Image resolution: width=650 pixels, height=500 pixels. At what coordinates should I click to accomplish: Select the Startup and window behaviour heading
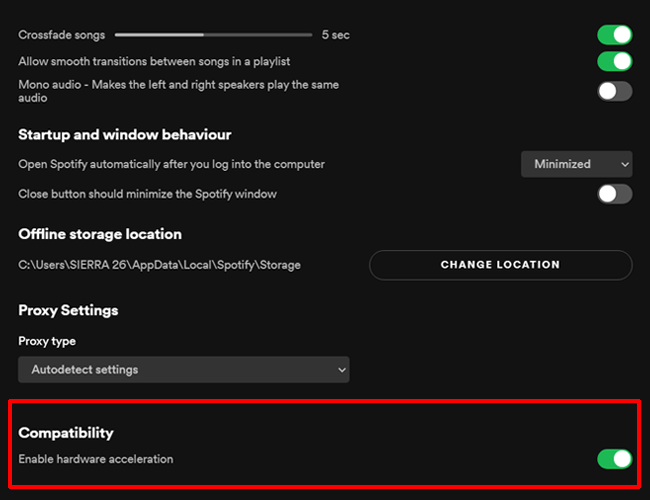coord(125,134)
